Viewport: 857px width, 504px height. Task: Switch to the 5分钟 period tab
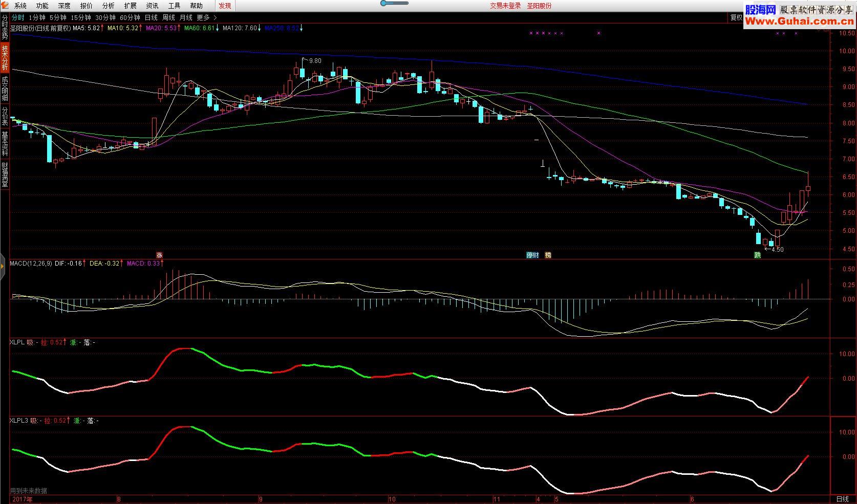click(58, 17)
